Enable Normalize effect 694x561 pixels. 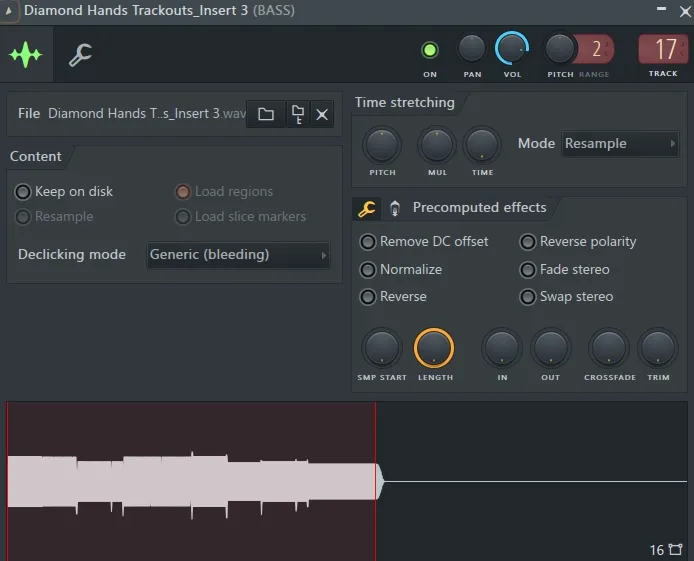(401, 269)
